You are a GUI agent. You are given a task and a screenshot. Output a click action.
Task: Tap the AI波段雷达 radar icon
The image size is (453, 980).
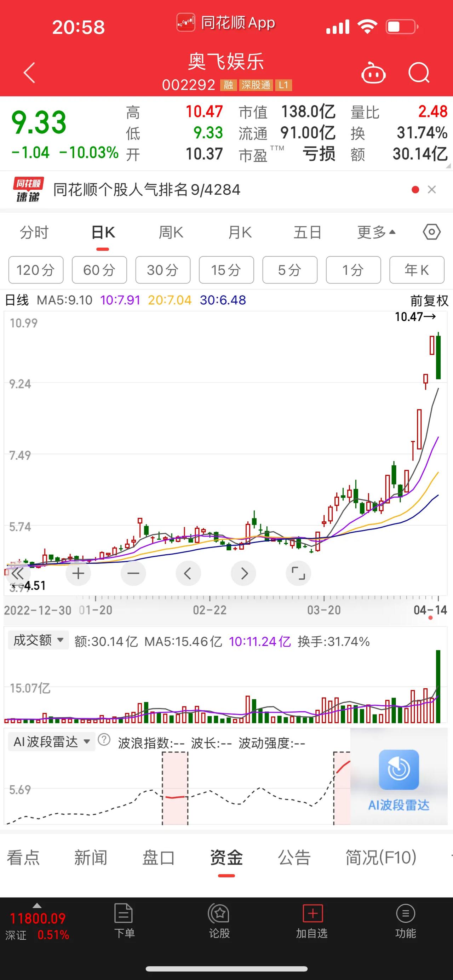(x=398, y=770)
